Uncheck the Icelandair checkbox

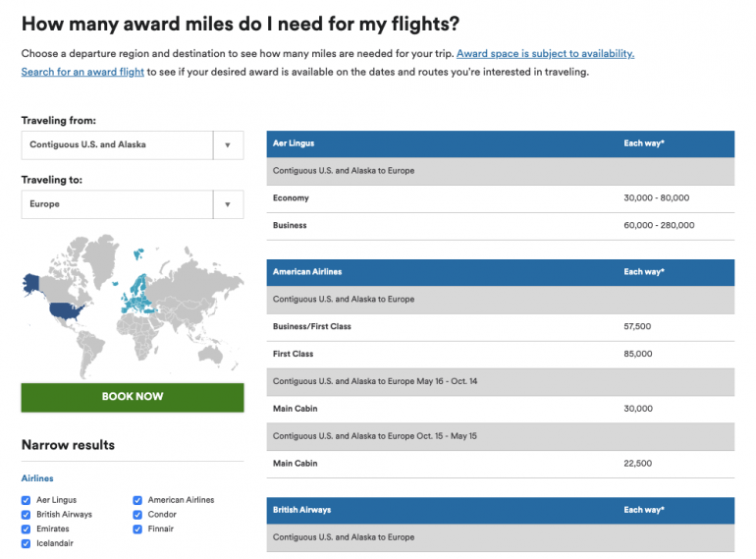26,543
